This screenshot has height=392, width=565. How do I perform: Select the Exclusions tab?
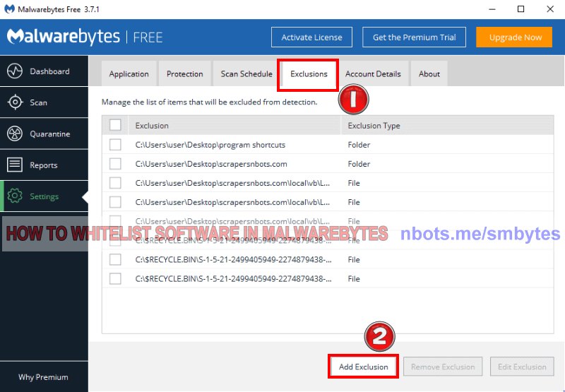point(309,74)
